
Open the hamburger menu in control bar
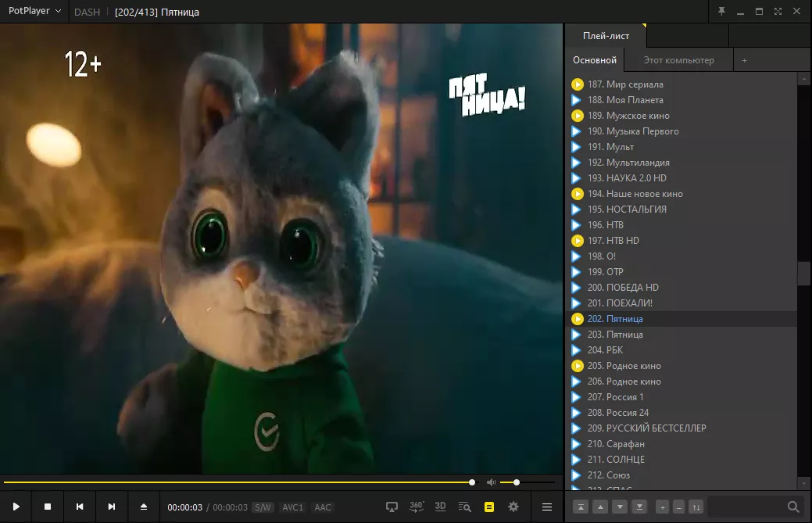[x=547, y=507]
